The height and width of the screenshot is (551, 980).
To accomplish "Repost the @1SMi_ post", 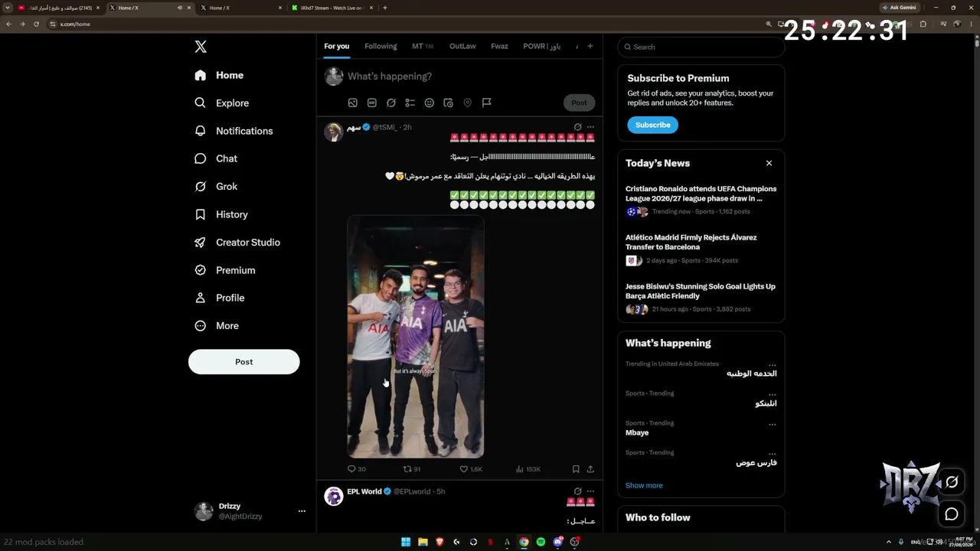I will tap(412, 469).
